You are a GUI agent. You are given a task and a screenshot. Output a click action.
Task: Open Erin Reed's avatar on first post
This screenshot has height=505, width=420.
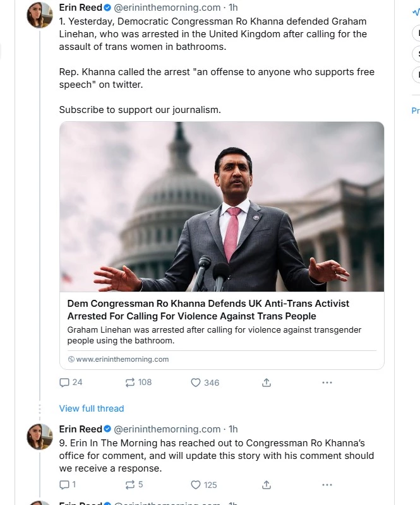39,15
